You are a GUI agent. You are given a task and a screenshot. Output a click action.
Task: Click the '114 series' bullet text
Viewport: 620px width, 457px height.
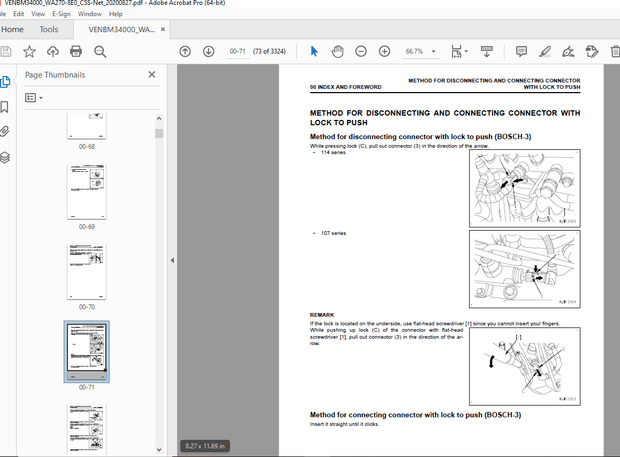(333, 153)
